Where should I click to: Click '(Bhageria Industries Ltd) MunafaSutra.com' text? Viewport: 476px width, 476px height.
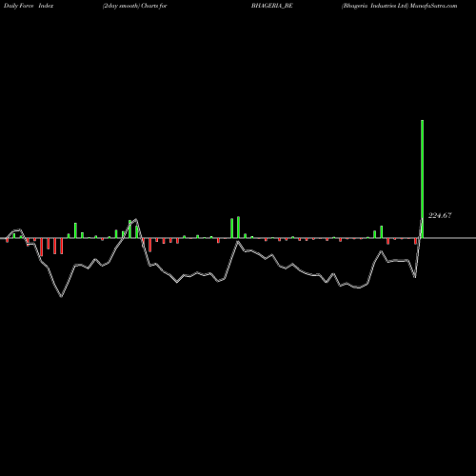(x=400, y=6)
